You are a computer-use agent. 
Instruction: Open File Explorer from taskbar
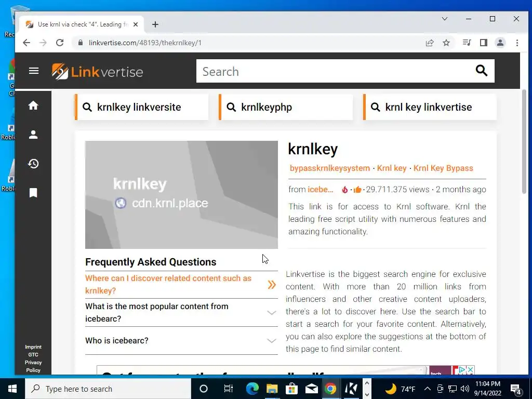coord(272,389)
